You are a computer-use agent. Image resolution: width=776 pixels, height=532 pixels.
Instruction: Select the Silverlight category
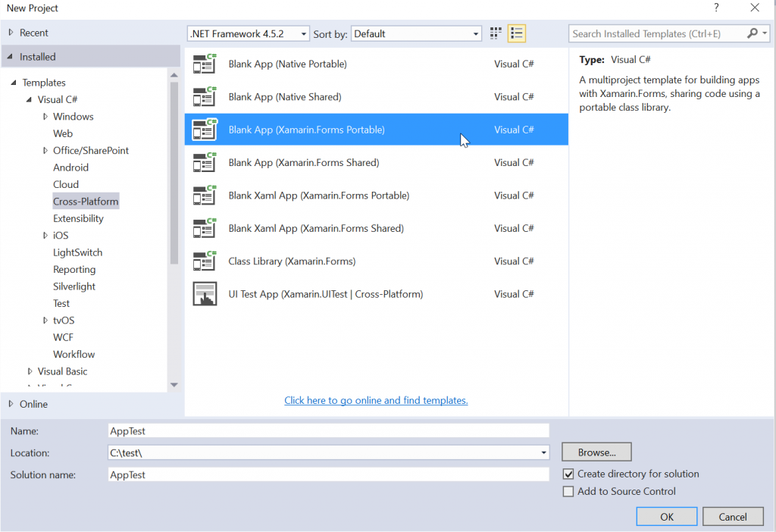(74, 286)
